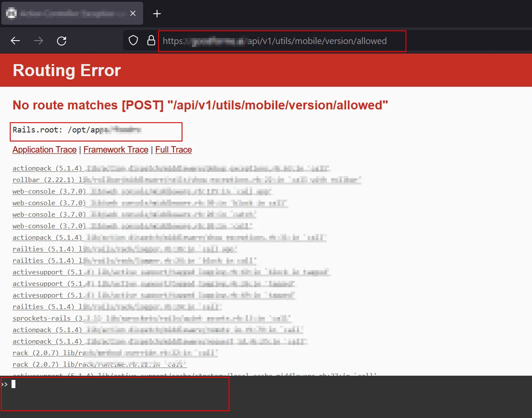Image resolution: width=532 pixels, height=418 pixels.
Task: Click the rack (2.0.7) runtime.rb trace line
Action: [99, 365]
